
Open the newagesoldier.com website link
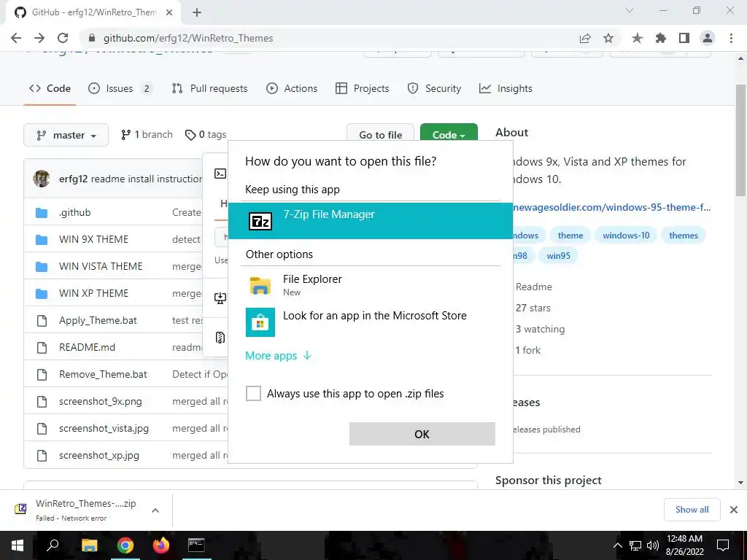(612, 208)
